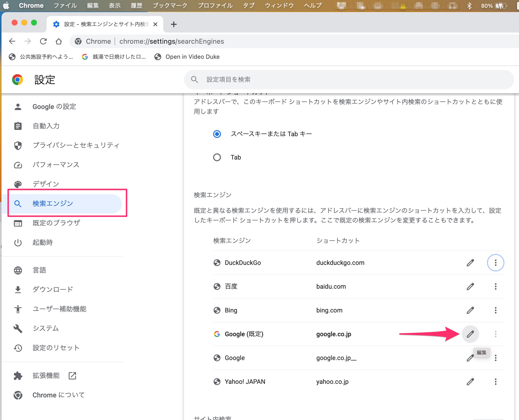Click the browser forward arrow

[28, 41]
